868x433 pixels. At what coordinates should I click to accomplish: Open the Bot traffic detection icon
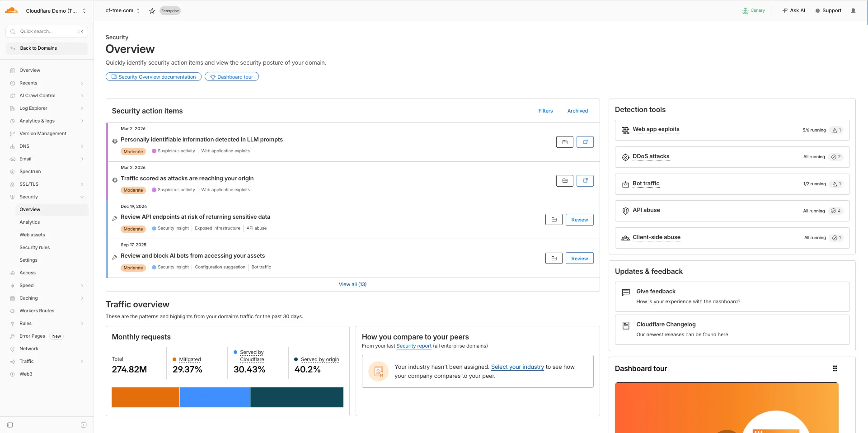point(625,184)
